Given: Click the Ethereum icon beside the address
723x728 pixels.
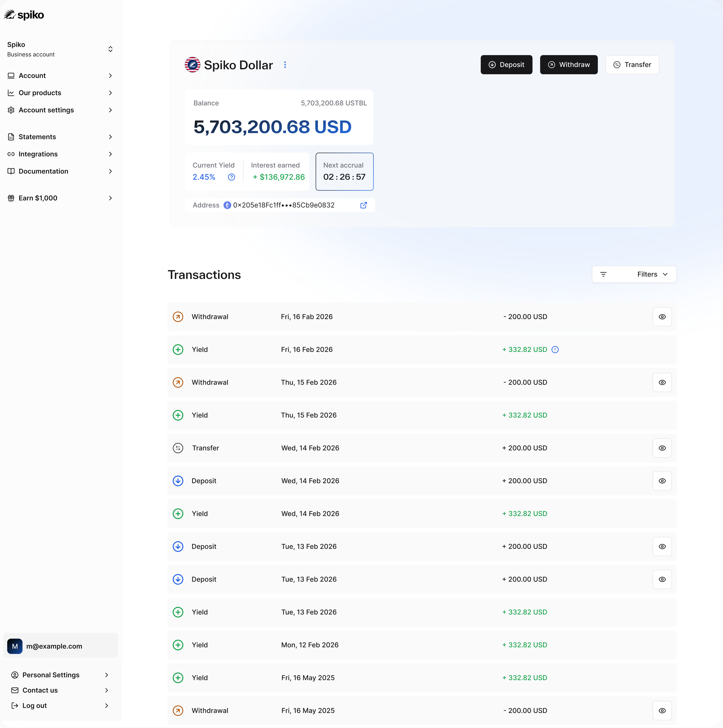Looking at the screenshot, I should pos(228,205).
